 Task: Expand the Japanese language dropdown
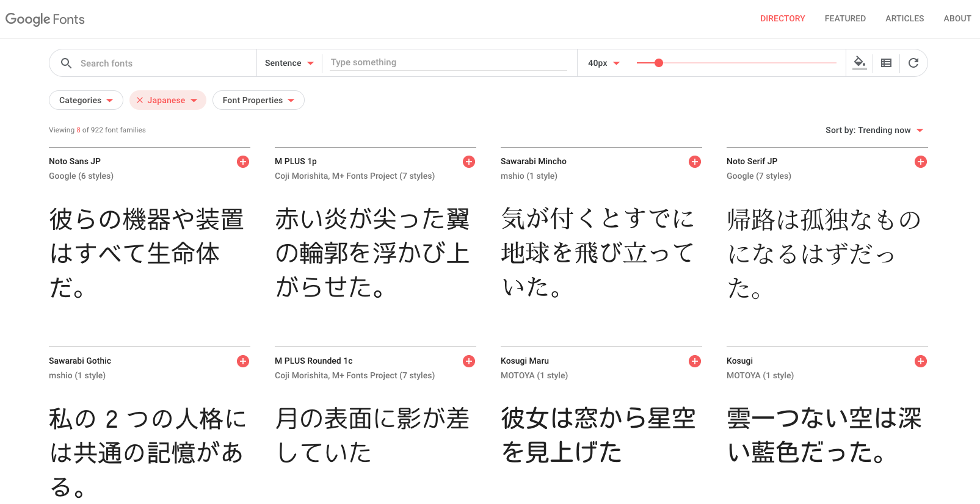tap(173, 100)
